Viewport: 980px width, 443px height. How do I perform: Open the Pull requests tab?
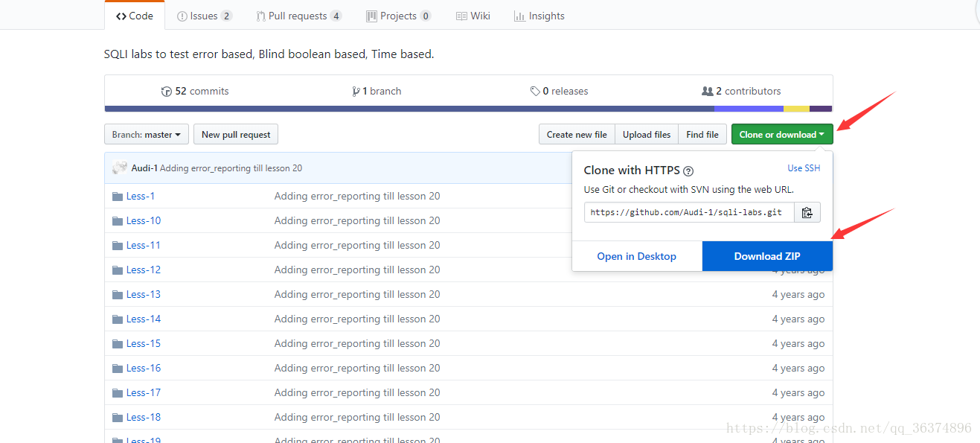[x=299, y=16]
